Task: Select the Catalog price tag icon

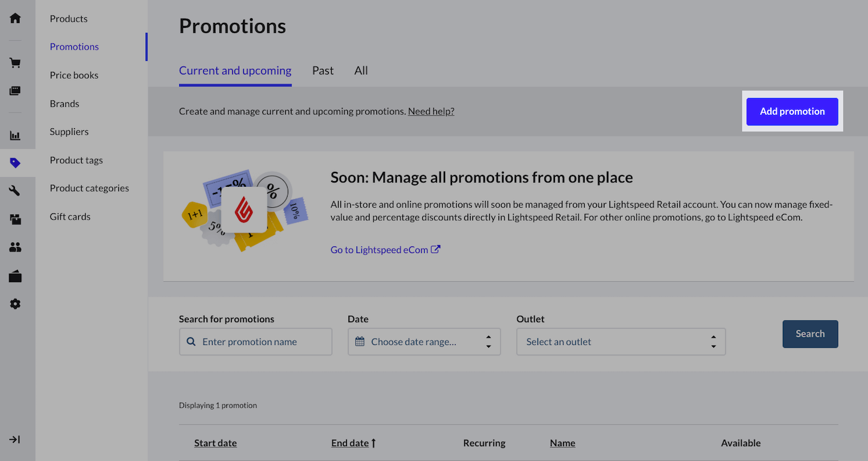Action: pos(15,163)
